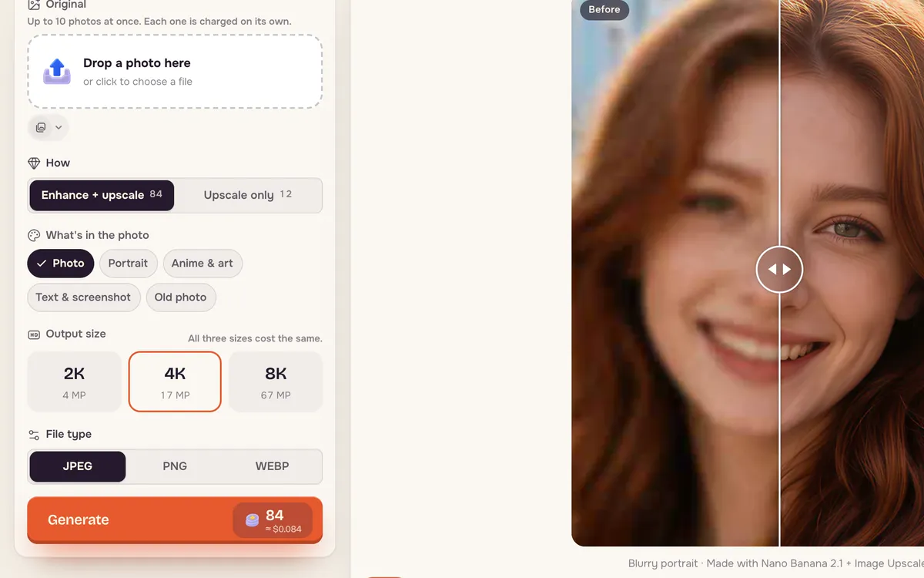Click the diamond icon beside How

coord(34,163)
